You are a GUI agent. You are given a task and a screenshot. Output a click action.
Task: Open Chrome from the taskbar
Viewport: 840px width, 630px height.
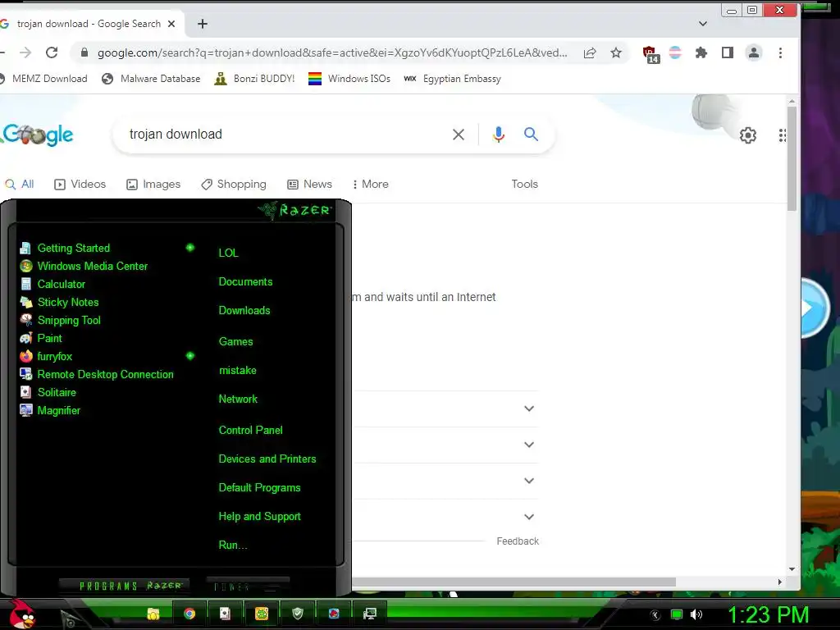pyautogui.click(x=189, y=614)
